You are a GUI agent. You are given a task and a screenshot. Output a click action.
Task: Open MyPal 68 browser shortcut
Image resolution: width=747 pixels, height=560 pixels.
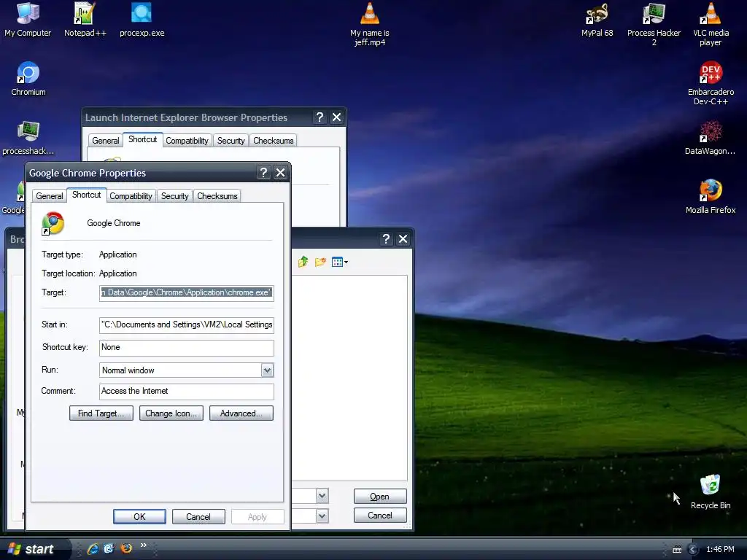click(x=597, y=20)
